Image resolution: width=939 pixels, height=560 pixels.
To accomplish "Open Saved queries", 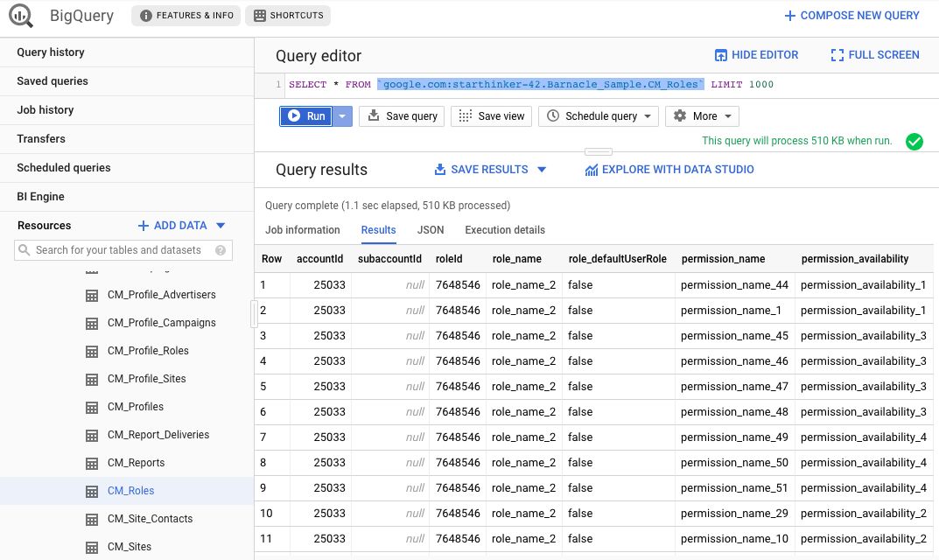I will pyautogui.click(x=127, y=81).
